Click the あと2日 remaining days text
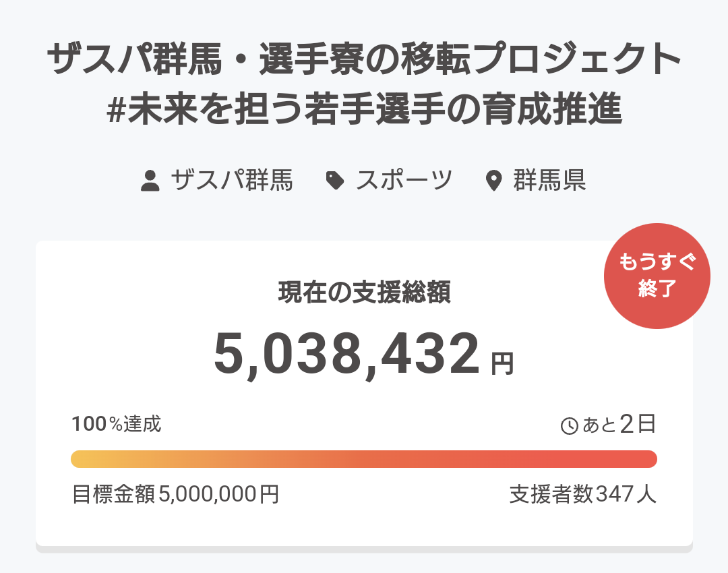This screenshot has width=728, height=573. pyautogui.click(x=618, y=424)
